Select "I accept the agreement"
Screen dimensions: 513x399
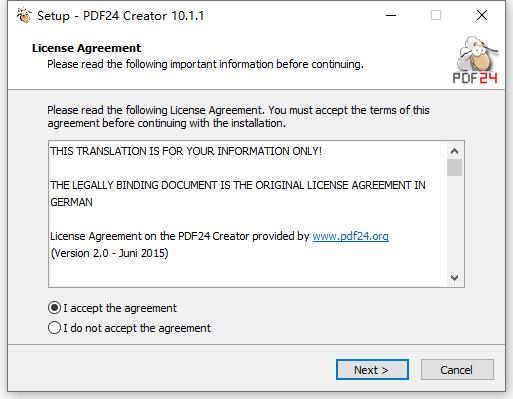(x=54, y=308)
